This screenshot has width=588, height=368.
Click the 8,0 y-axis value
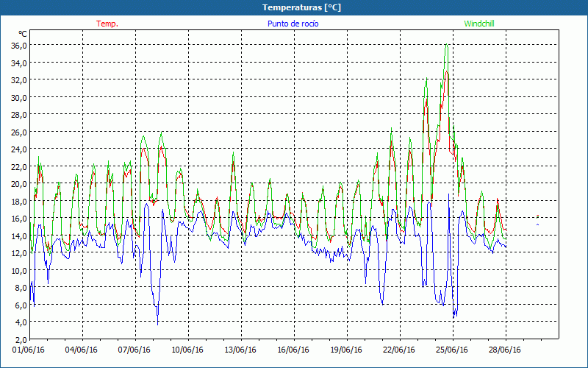point(21,288)
